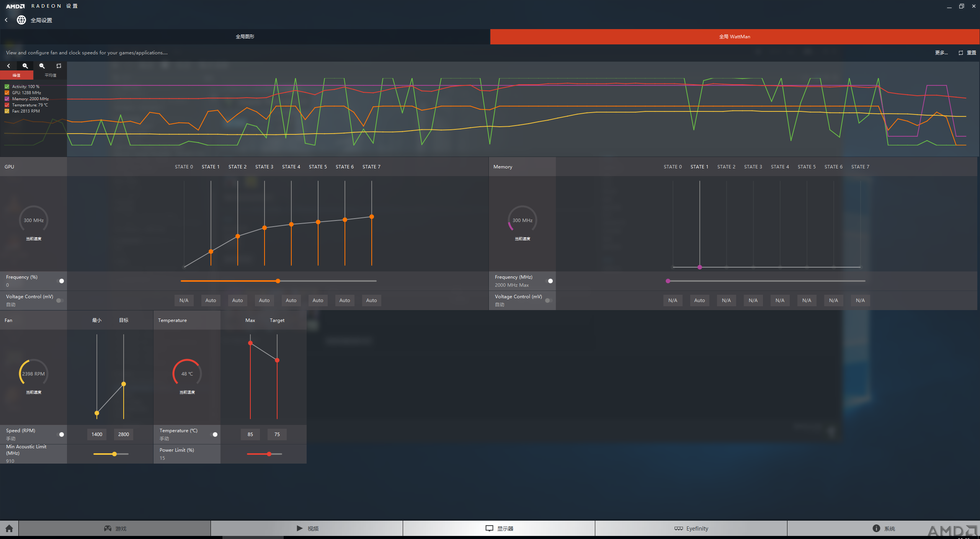The width and height of the screenshot is (980, 539).
Task: Toggle Memory Frequency (MHz) switch
Action: [x=549, y=281]
